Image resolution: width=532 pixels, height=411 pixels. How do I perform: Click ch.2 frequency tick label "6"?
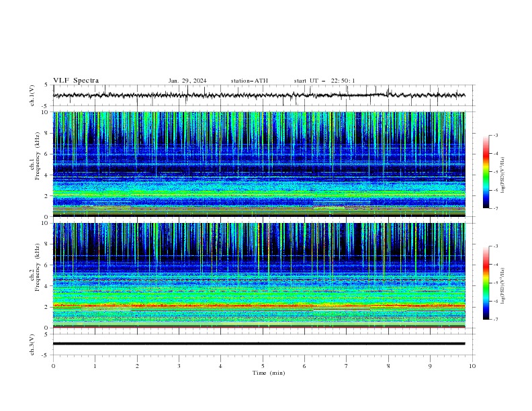[x=48, y=265]
